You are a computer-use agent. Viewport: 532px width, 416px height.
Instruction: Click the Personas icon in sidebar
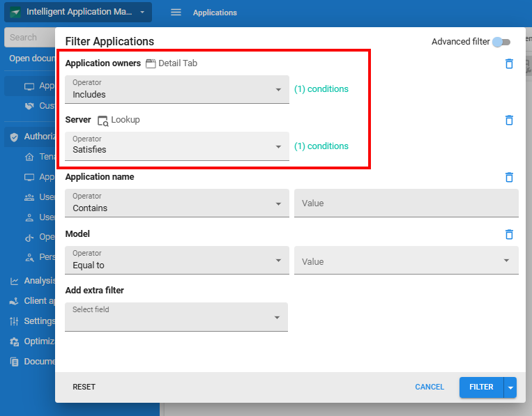click(29, 257)
